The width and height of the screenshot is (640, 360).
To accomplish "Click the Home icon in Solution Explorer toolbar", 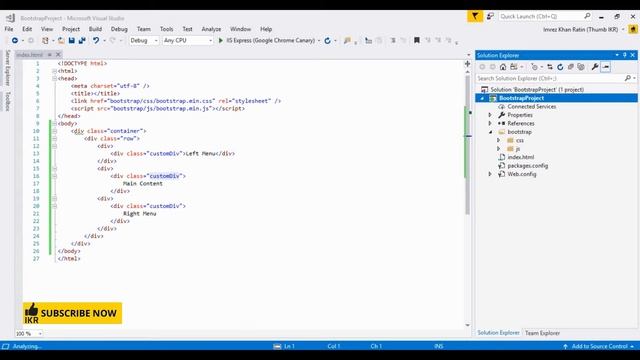I will coord(503,67).
